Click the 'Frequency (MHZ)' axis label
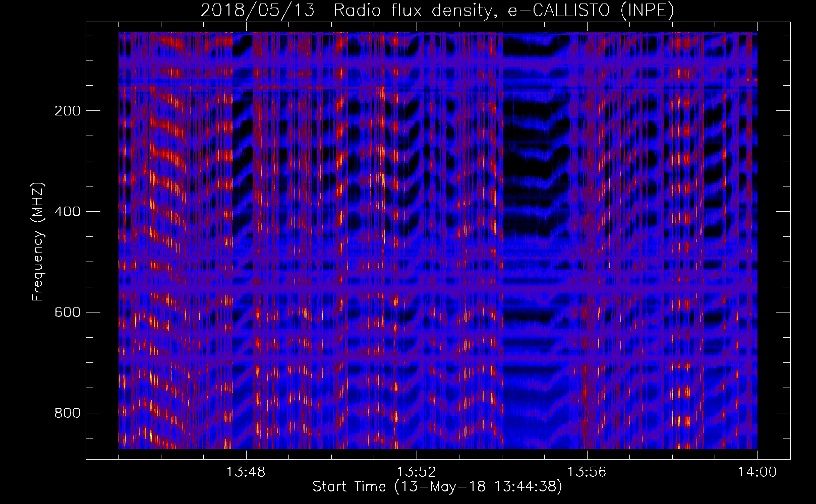The image size is (816, 504). coord(38,242)
